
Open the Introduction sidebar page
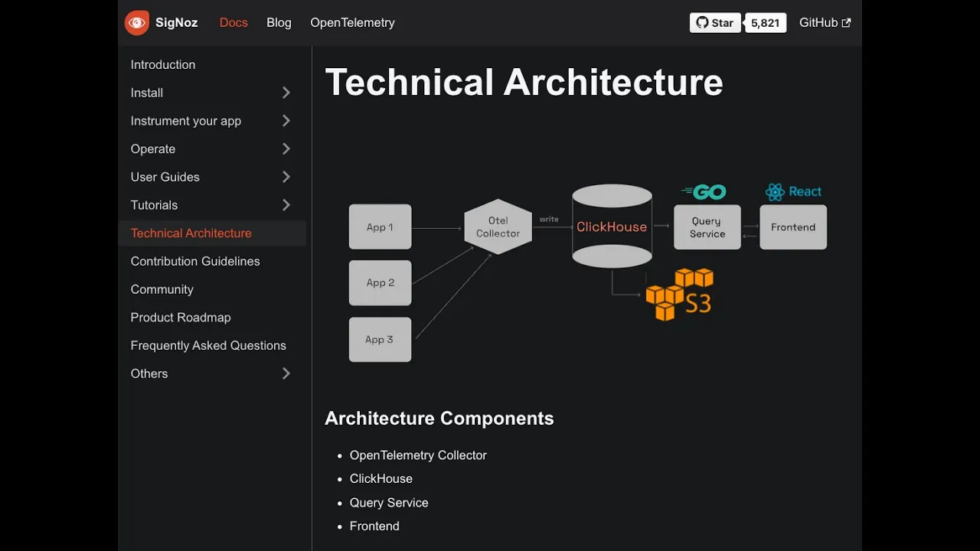(163, 65)
